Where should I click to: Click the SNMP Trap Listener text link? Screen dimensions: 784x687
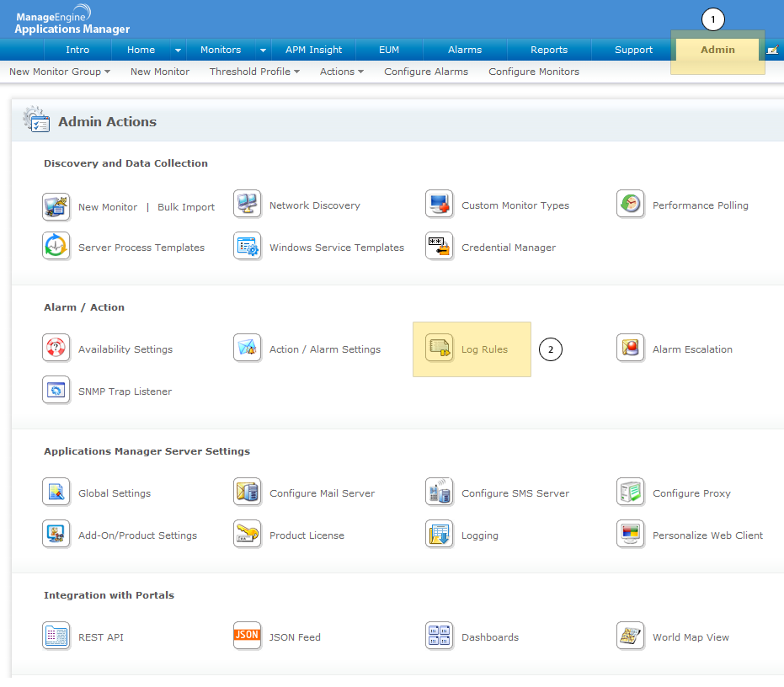click(125, 391)
